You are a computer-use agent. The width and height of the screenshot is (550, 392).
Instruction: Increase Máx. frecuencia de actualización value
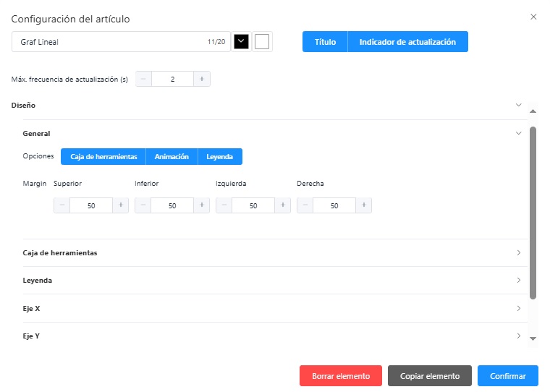(x=202, y=79)
